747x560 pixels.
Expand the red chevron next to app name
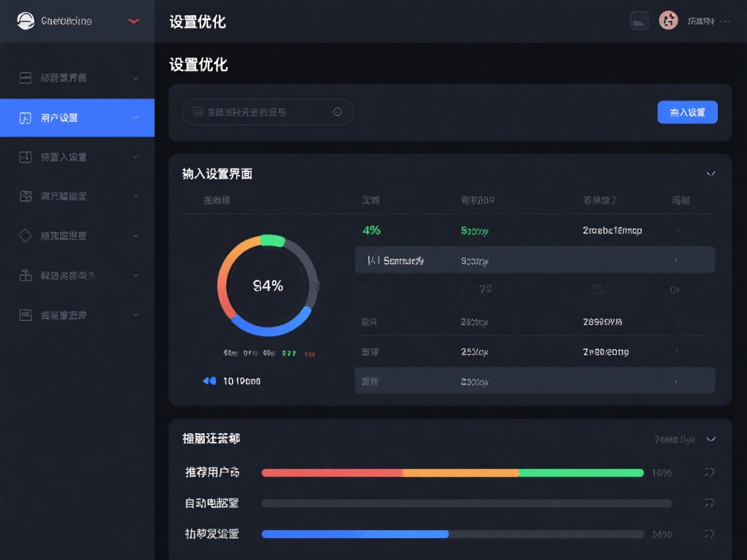133,20
